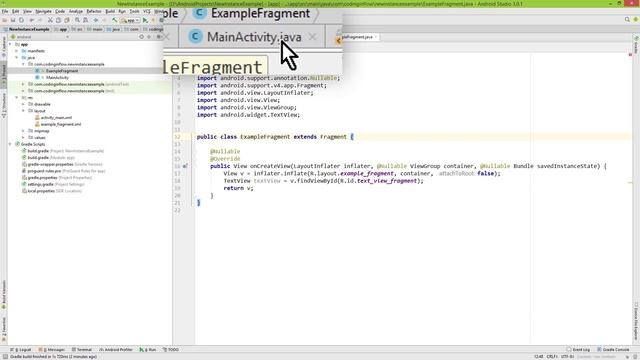Click the Find magnifier icon in toolbar
The height and width of the screenshot is (360, 640).
(x=77, y=20)
